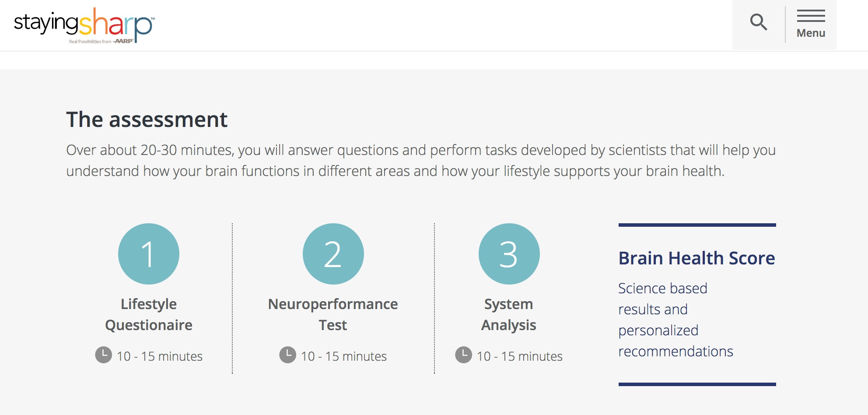Click the Menu text label

point(811,33)
